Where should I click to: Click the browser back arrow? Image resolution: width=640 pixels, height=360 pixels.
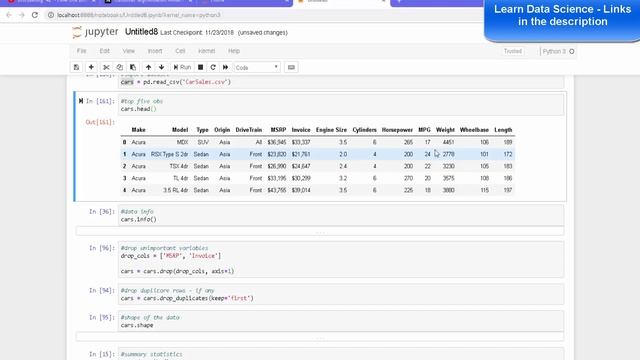click(9, 15)
